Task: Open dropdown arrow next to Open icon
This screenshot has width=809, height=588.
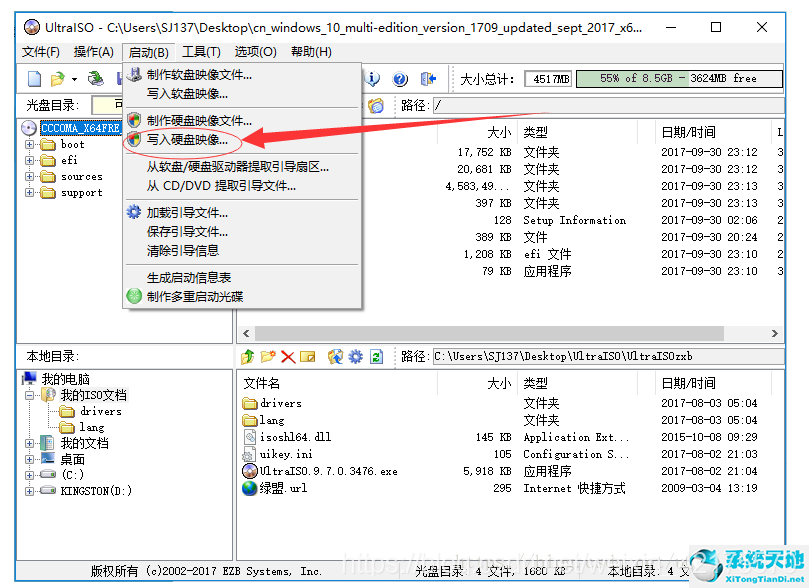Action: coord(74,79)
